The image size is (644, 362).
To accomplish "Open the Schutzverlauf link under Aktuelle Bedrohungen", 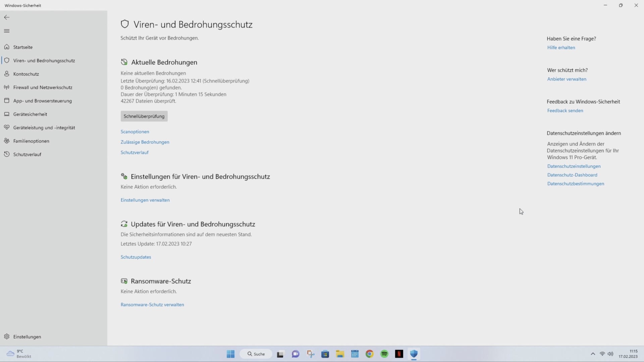I will click(135, 153).
